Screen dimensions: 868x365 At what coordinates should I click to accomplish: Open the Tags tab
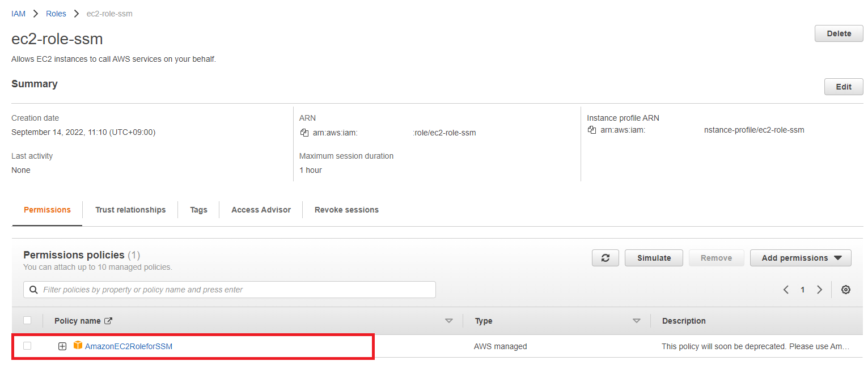tap(198, 210)
